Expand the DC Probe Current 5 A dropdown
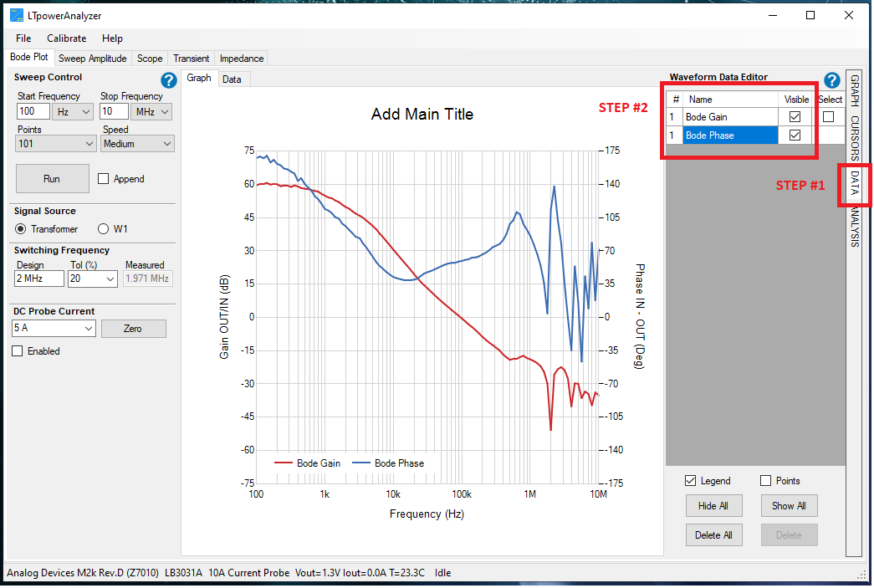The width and height of the screenshot is (874, 588). coord(54,329)
